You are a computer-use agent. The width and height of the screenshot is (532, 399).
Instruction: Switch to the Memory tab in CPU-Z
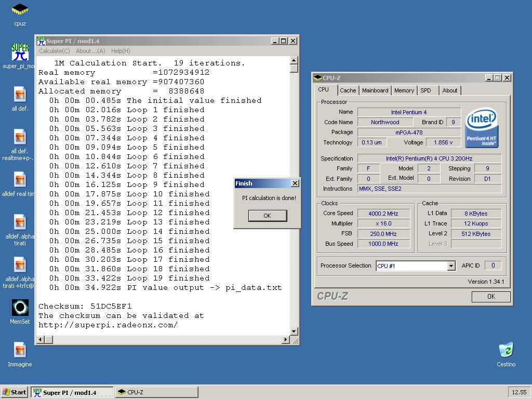coord(404,90)
